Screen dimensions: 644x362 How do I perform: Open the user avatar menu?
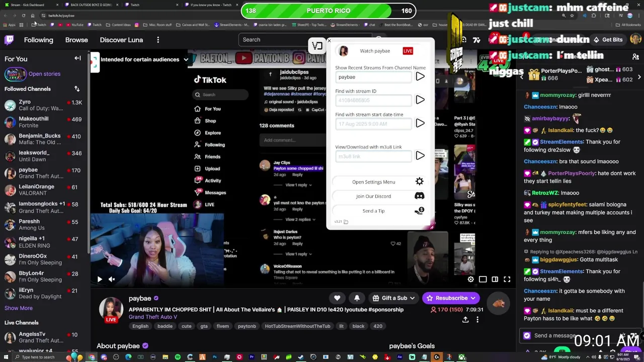coord(636,40)
